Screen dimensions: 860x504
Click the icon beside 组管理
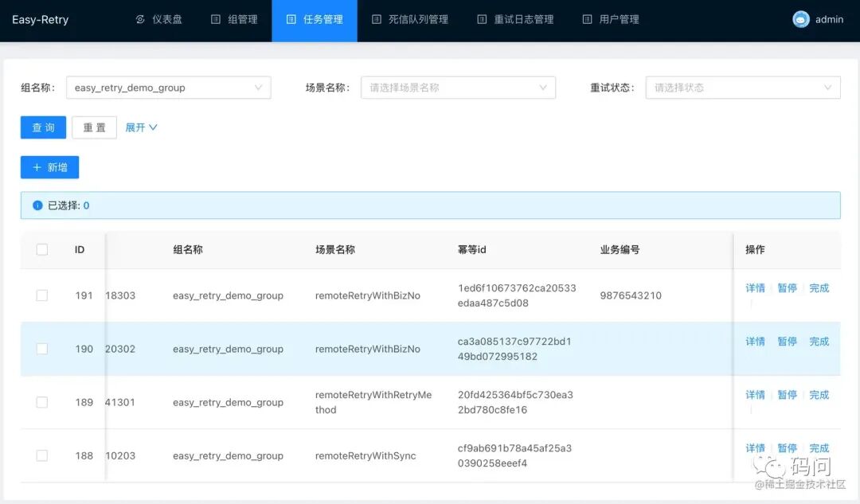pos(216,19)
